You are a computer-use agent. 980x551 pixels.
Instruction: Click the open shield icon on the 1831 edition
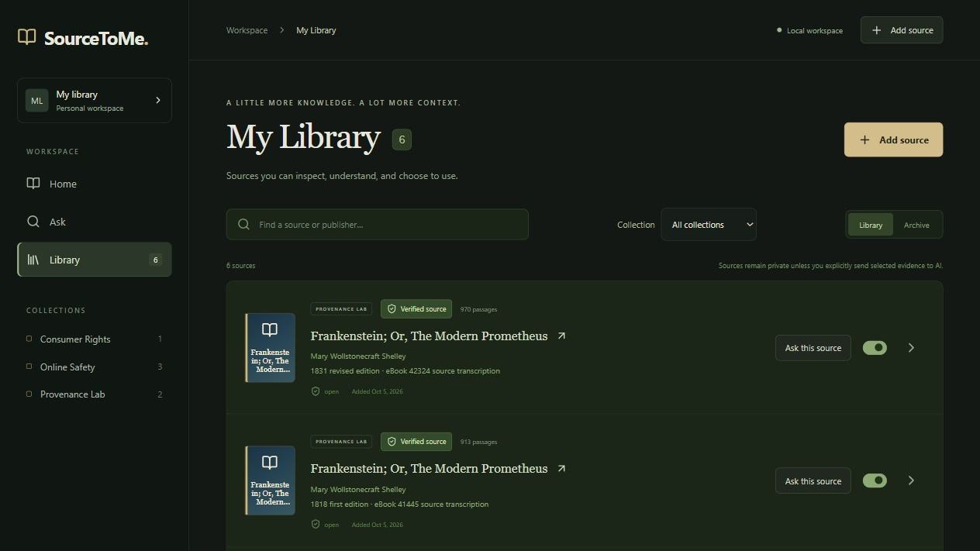pyautogui.click(x=316, y=391)
